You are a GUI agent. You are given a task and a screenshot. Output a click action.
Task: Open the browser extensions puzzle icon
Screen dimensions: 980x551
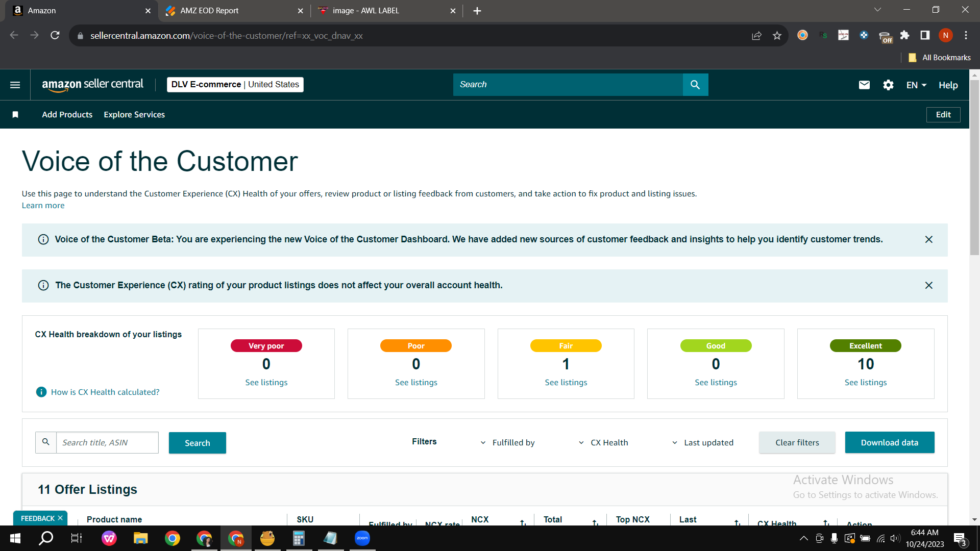(904, 35)
